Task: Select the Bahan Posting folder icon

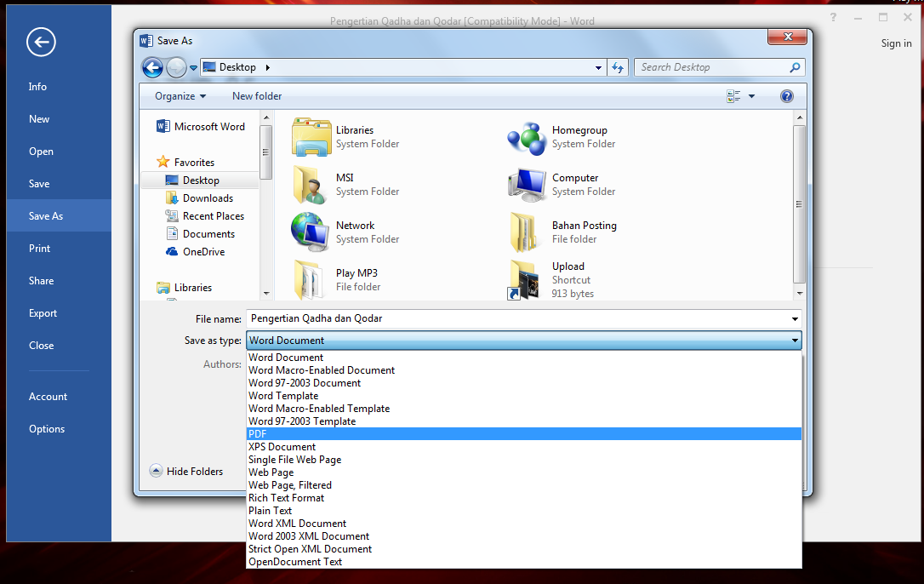Action: tap(522, 232)
